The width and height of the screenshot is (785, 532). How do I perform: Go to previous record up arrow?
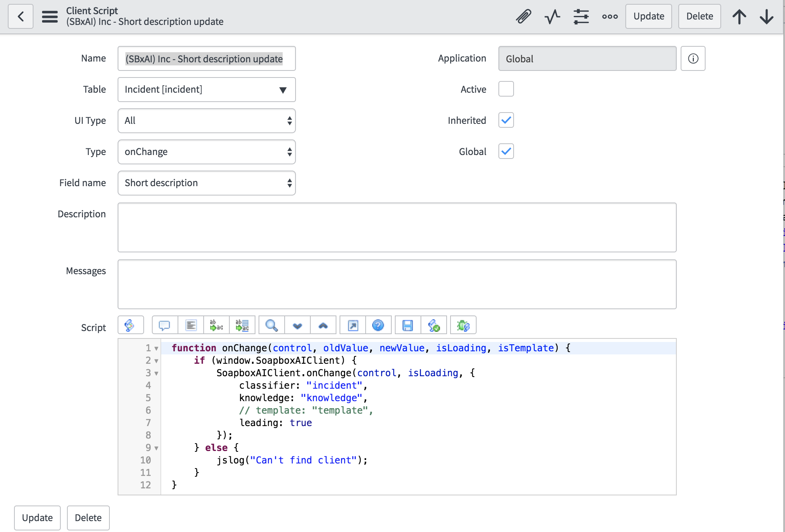(739, 16)
